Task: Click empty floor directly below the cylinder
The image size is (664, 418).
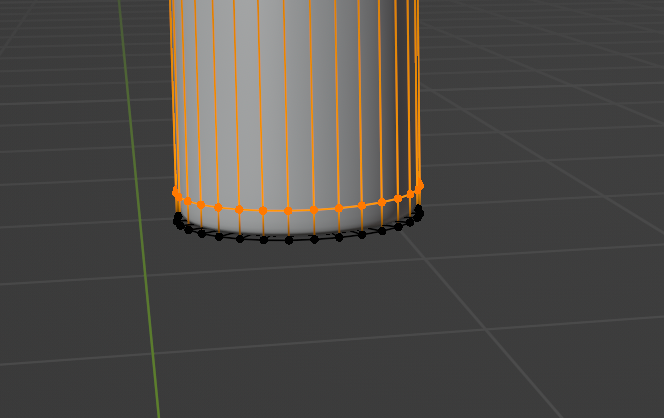Action: pyautogui.click(x=300, y=320)
